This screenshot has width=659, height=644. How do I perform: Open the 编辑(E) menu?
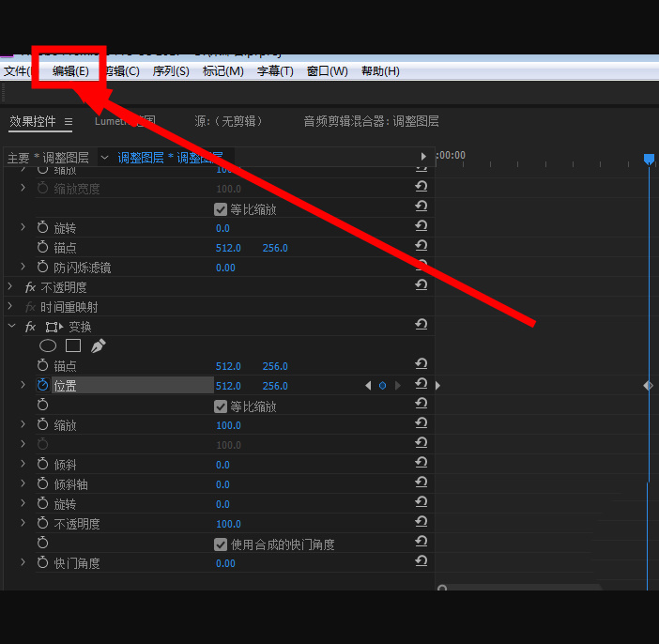[x=70, y=71]
